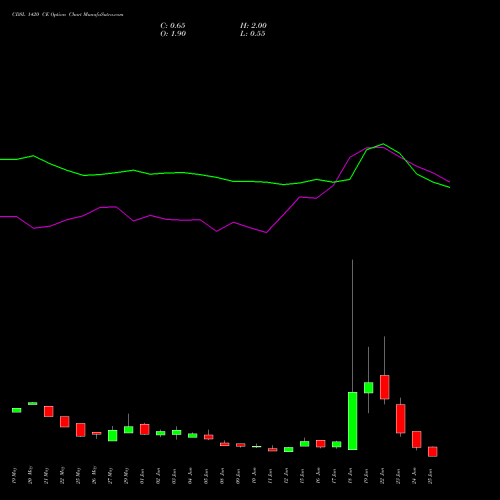
Task: Select the 12 Jun date label
Action: click(286, 476)
